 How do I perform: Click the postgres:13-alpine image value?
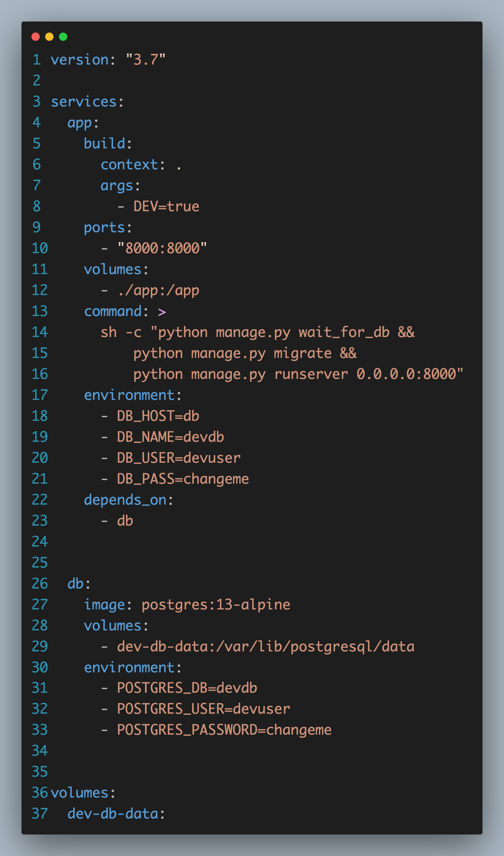(215, 604)
